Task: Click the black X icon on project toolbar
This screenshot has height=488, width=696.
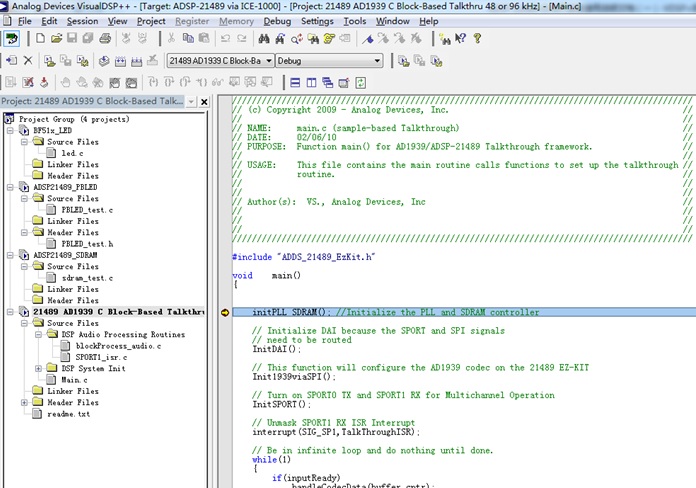Action: (28, 60)
